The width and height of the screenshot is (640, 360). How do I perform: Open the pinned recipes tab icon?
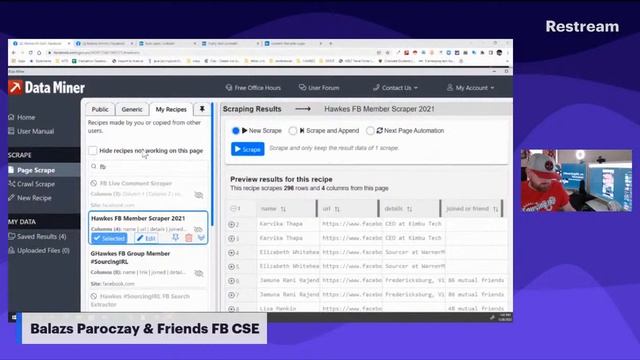[x=202, y=109]
